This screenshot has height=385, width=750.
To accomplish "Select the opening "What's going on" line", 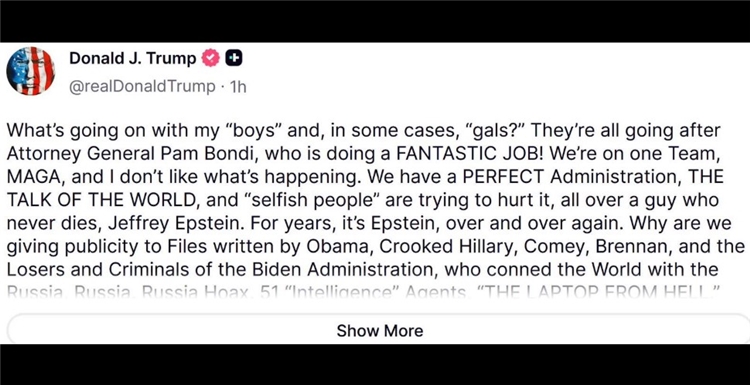I will click(364, 131).
